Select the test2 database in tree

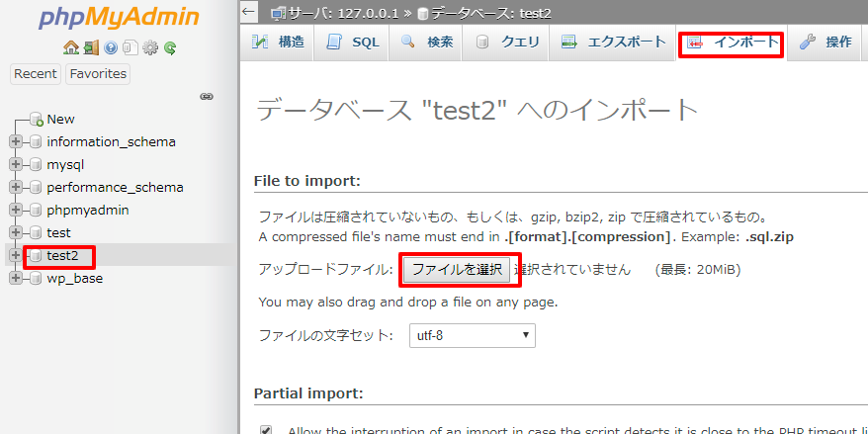[62, 256]
